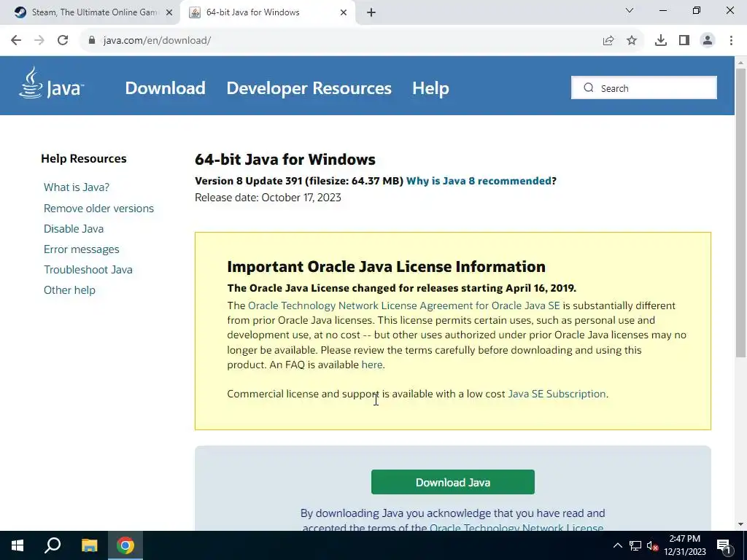
Task: Share this page icon in address bar
Action: [x=608, y=41]
